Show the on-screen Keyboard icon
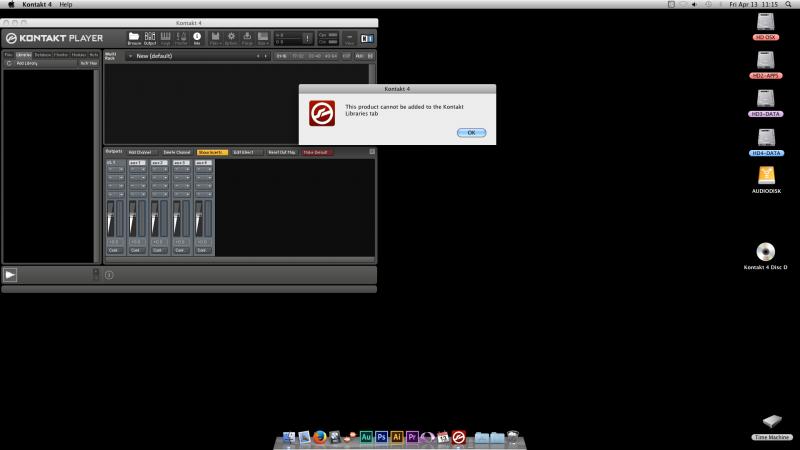Screen dimensions: 800x450 [165, 38]
